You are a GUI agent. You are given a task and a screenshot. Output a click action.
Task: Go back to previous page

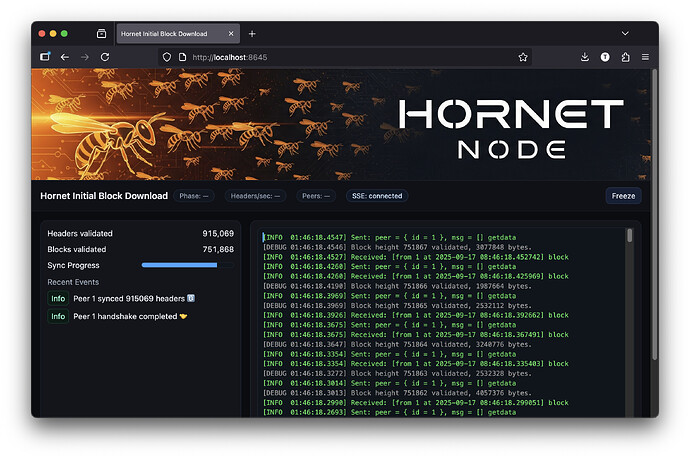click(65, 58)
